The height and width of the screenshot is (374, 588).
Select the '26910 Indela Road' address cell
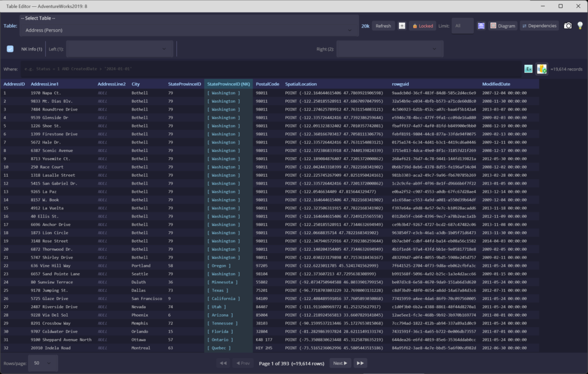51,348
